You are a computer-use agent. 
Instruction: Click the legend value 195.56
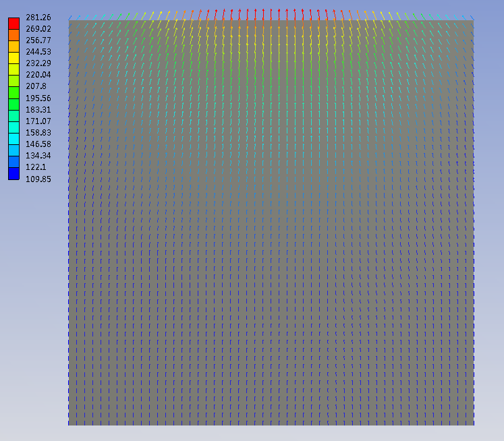(x=38, y=98)
